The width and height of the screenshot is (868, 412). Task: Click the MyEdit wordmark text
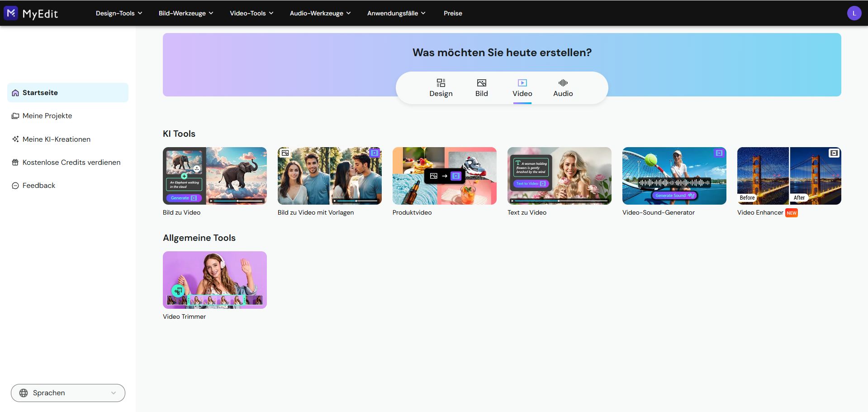[40, 14]
